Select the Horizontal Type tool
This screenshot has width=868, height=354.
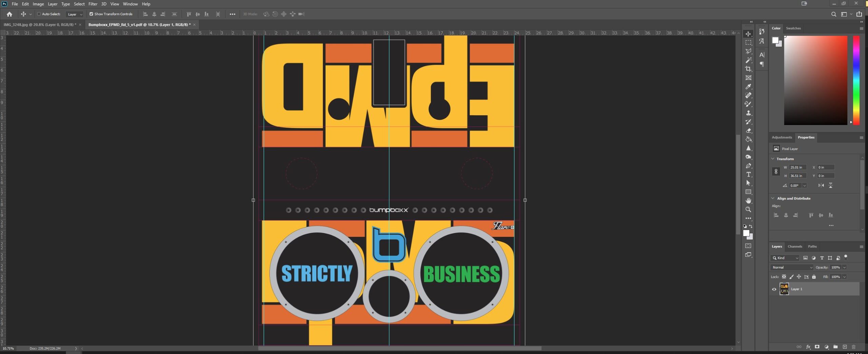point(748,174)
